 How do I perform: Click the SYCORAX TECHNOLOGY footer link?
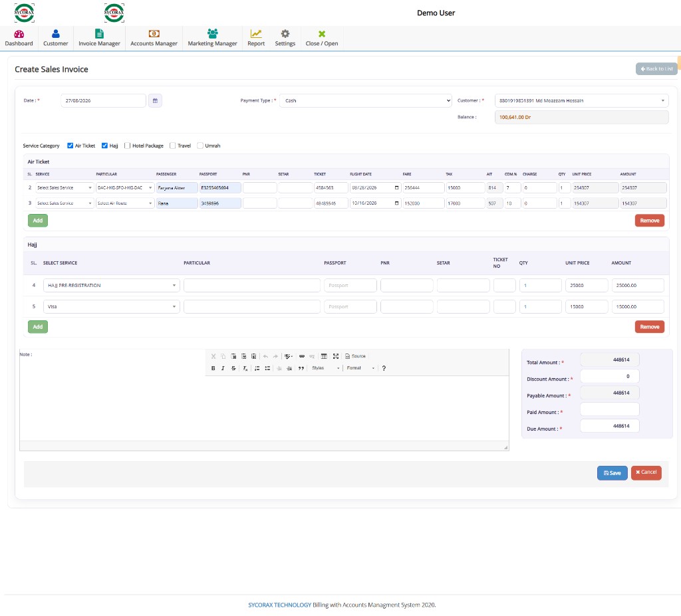pos(280,605)
